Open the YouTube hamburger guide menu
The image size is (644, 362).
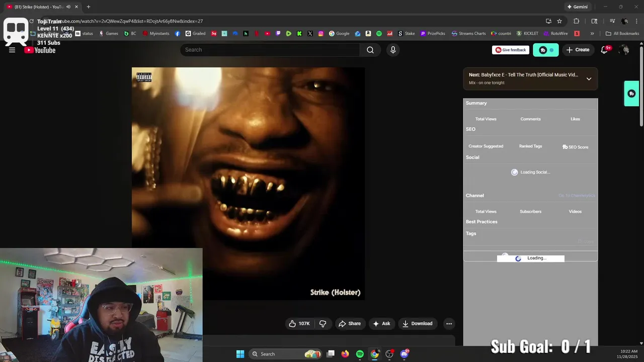12,50
